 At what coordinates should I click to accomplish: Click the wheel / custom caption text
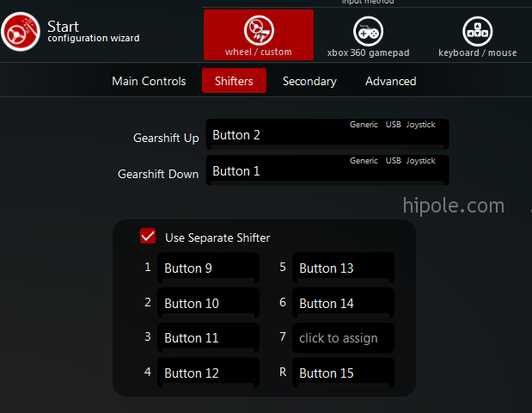coord(258,52)
